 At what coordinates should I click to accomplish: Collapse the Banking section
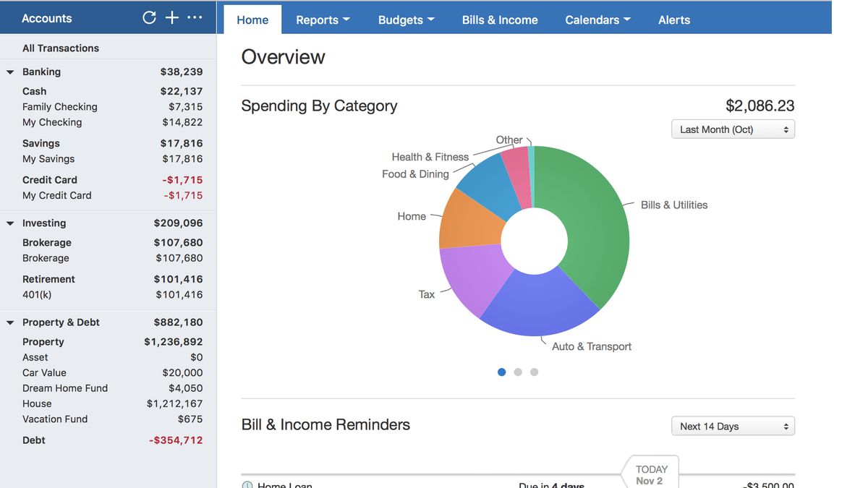point(9,72)
